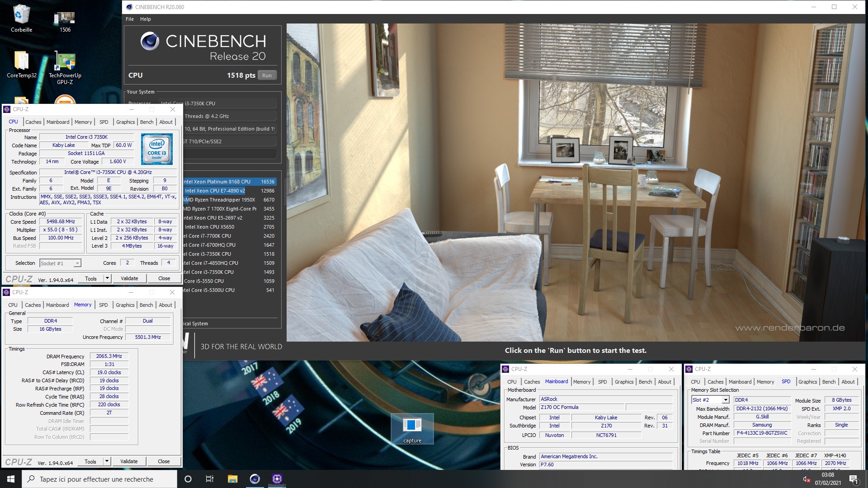Open Task View icon in taskbar
868x488 pixels.
[x=210, y=479]
